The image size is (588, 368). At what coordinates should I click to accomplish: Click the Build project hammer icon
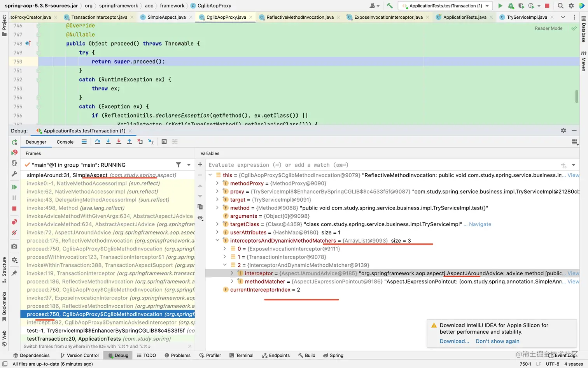[390, 5]
